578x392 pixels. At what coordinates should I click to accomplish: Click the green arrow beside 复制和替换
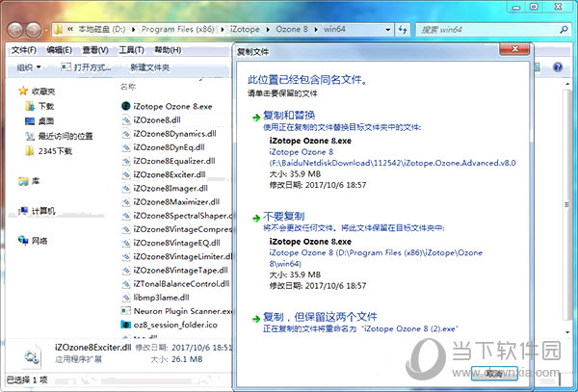pos(256,118)
